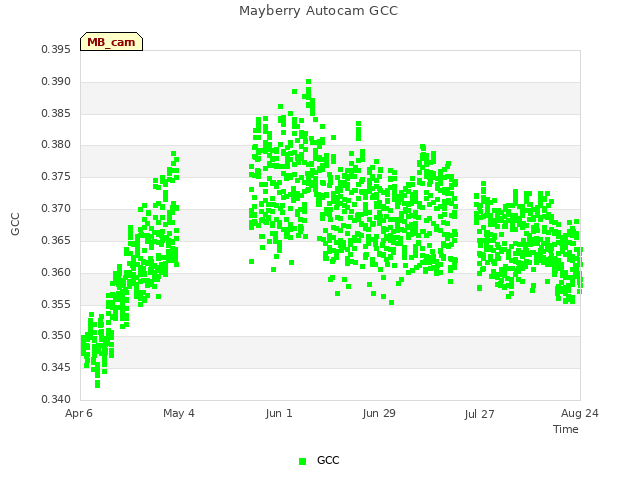Click the lowest data point near 0.342
Viewport: 640px width, 480px height.
point(98,384)
